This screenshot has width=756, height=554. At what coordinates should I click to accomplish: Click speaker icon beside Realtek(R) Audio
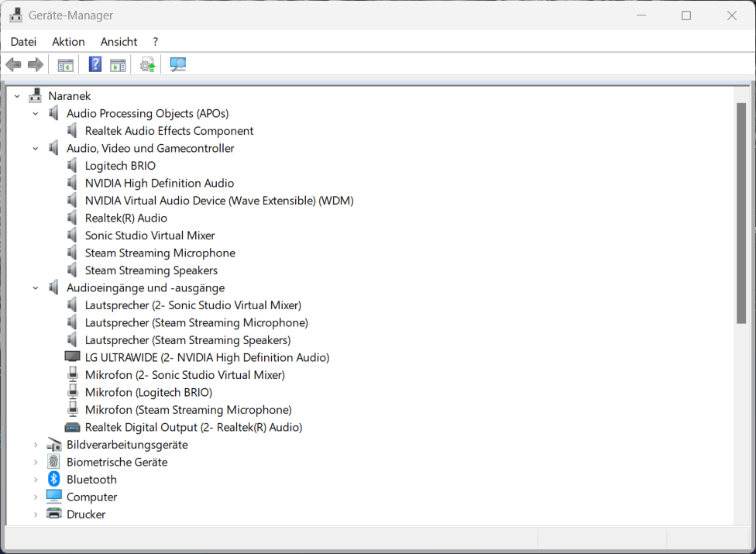[x=72, y=218]
